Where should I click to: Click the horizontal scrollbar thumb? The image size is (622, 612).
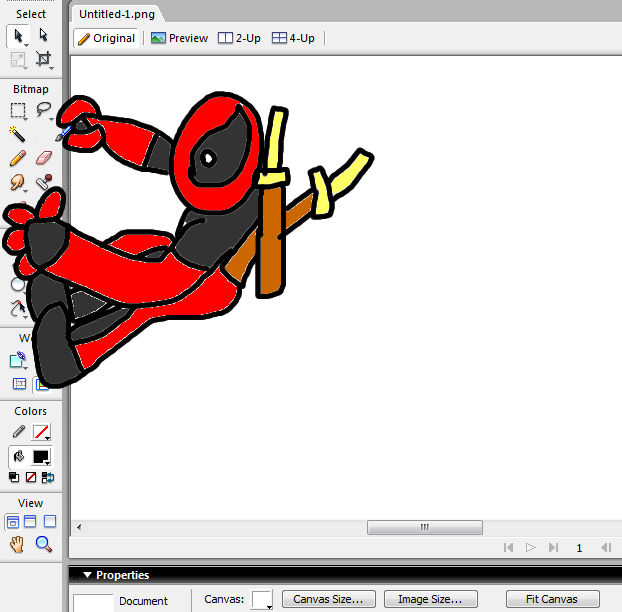click(425, 527)
